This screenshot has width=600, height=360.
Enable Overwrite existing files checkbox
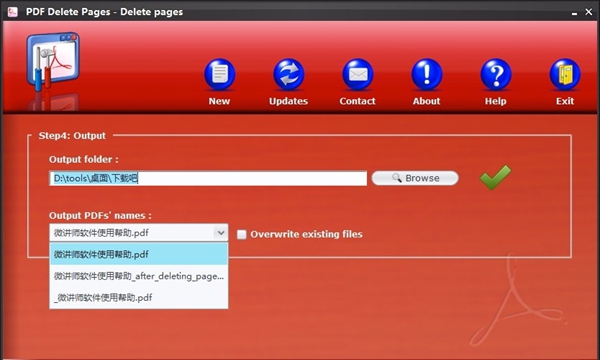241,234
